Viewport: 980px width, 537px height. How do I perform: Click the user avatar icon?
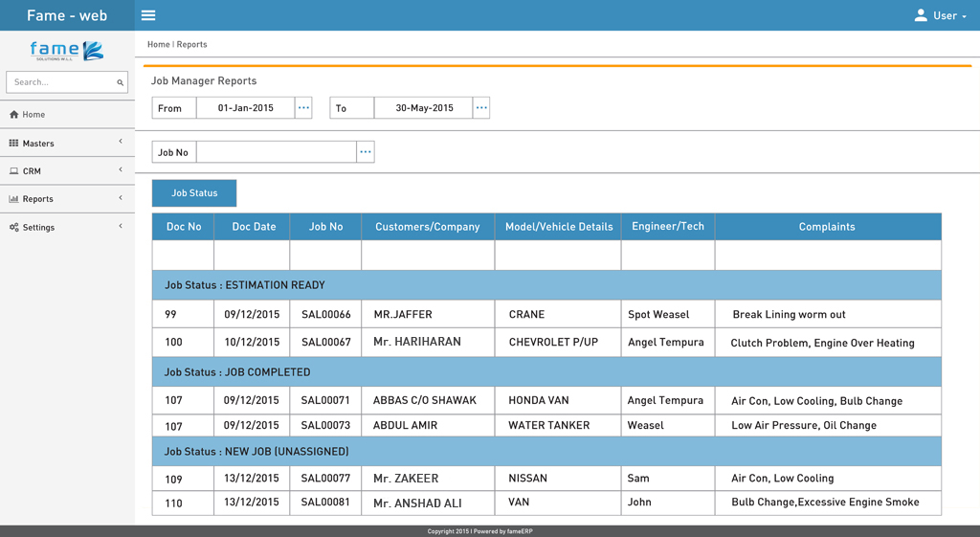921,15
